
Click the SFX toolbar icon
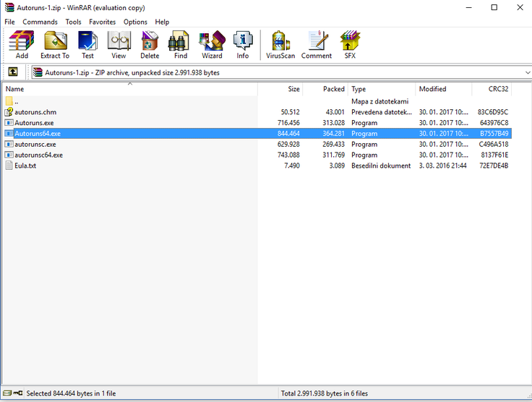[x=350, y=40]
